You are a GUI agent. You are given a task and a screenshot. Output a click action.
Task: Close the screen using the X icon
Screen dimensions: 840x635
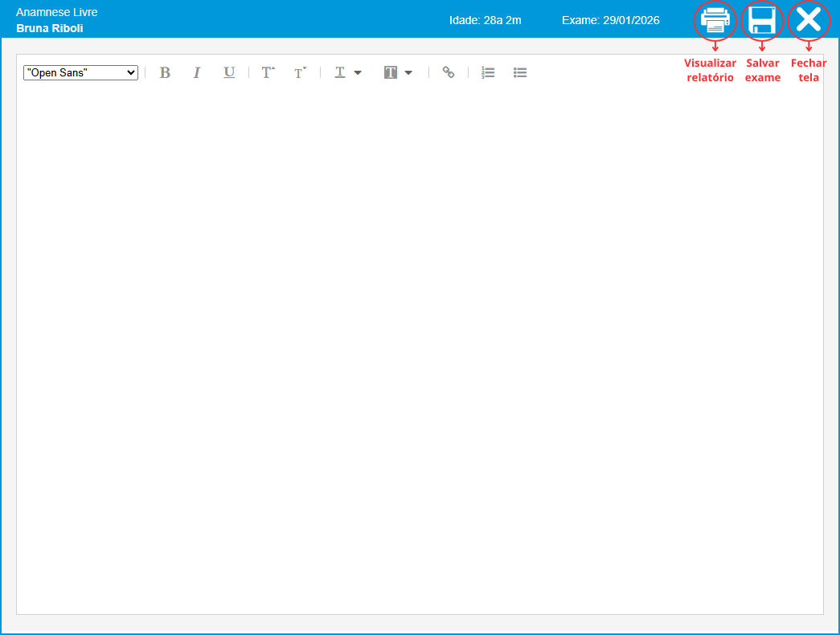pos(808,20)
